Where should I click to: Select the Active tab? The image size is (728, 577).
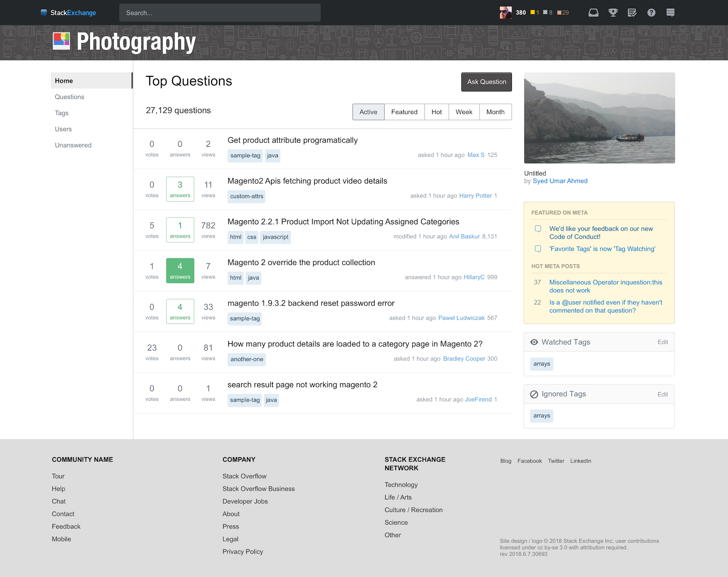368,112
